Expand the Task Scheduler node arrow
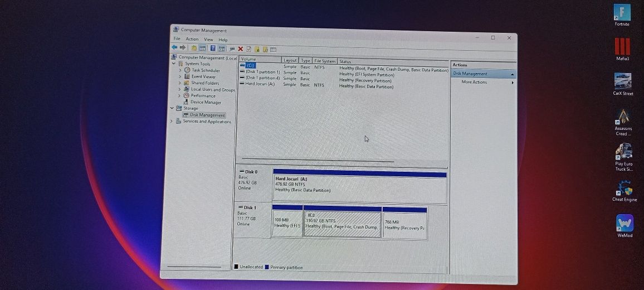 click(x=180, y=70)
